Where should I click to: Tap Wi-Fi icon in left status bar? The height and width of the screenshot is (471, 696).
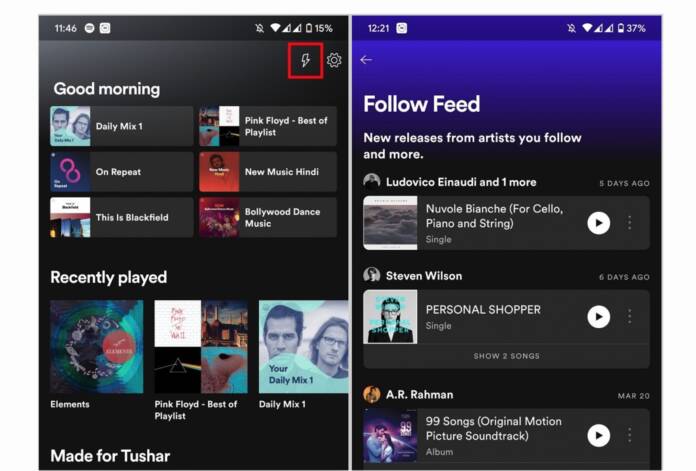275,28
